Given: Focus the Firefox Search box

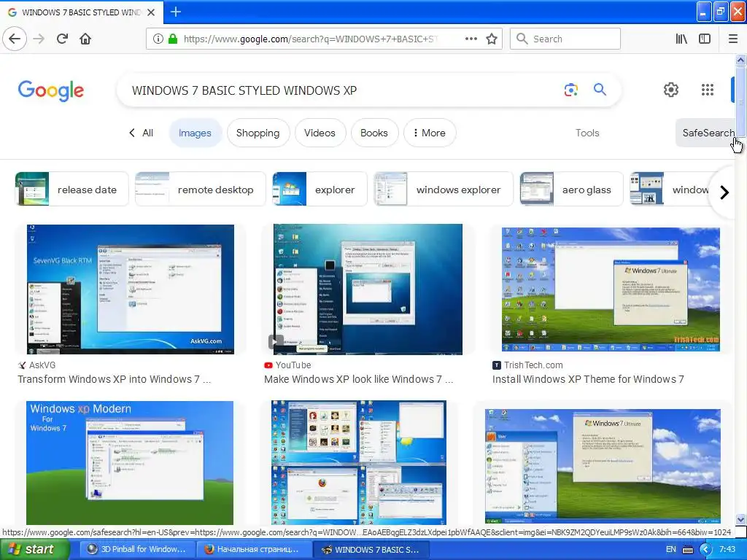Looking at the screenshot, I should [565, 39].
